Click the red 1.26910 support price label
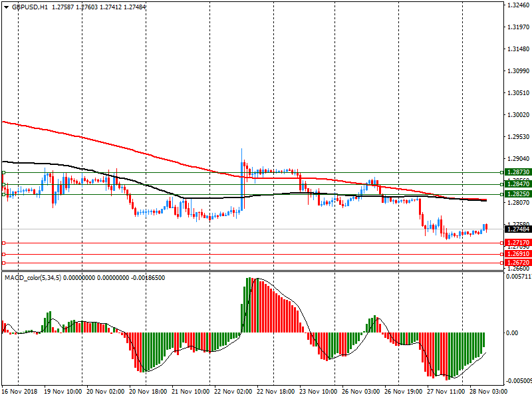532x399 pixels. (x=517, y=254)
